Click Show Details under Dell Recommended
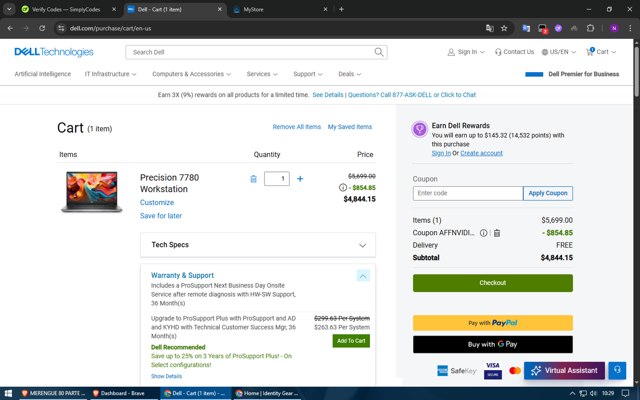 tap(167, 376)
